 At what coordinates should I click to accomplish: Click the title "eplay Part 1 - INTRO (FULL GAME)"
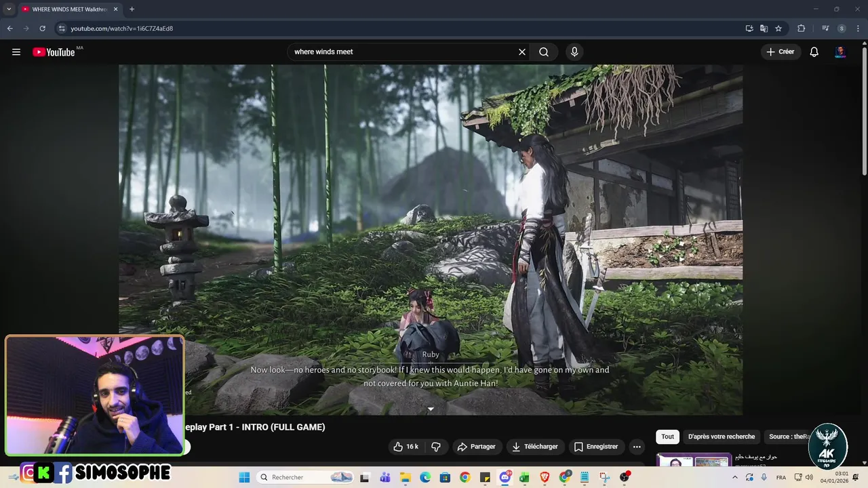point(255,427)
